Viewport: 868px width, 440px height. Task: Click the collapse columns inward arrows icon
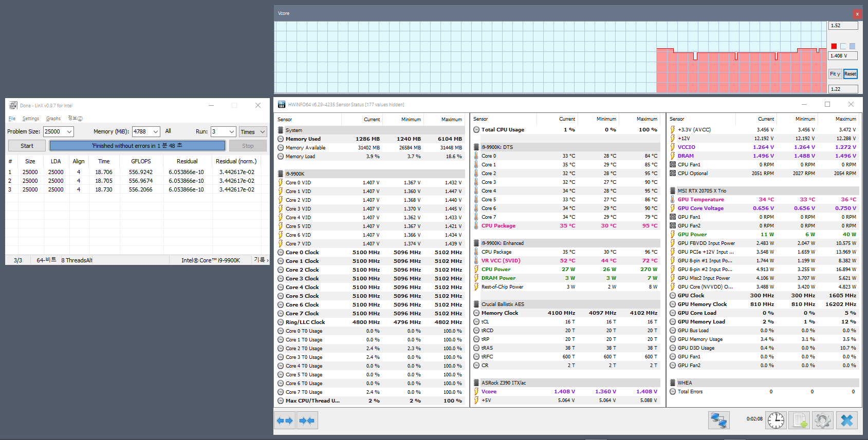tap(307, 420)
